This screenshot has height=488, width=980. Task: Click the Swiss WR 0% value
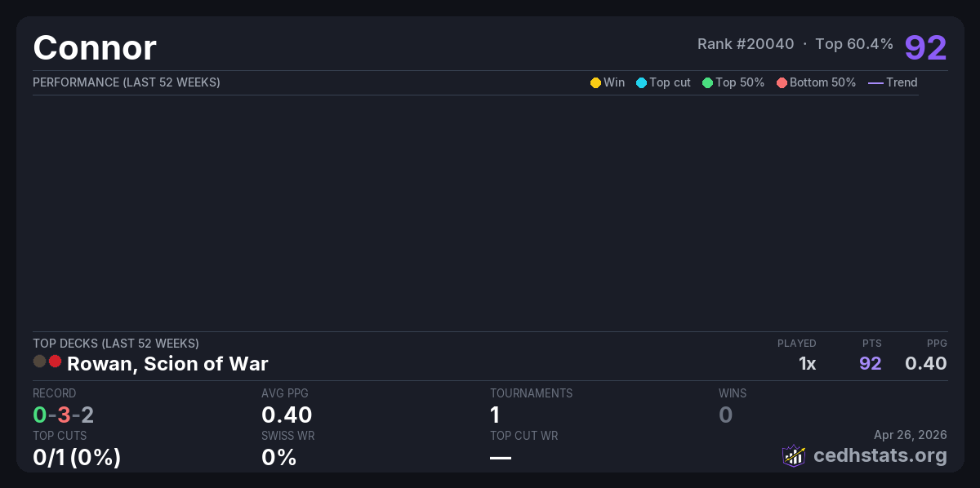tap(278, 458)
